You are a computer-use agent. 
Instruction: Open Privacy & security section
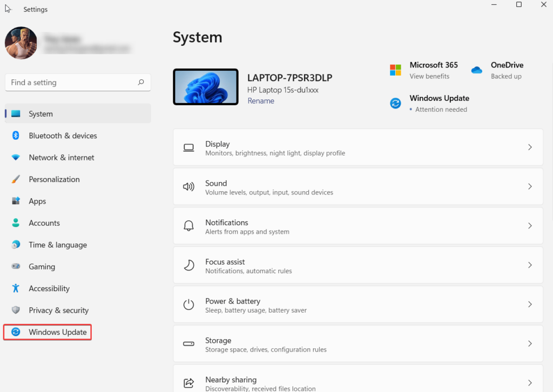pos(58,310)
